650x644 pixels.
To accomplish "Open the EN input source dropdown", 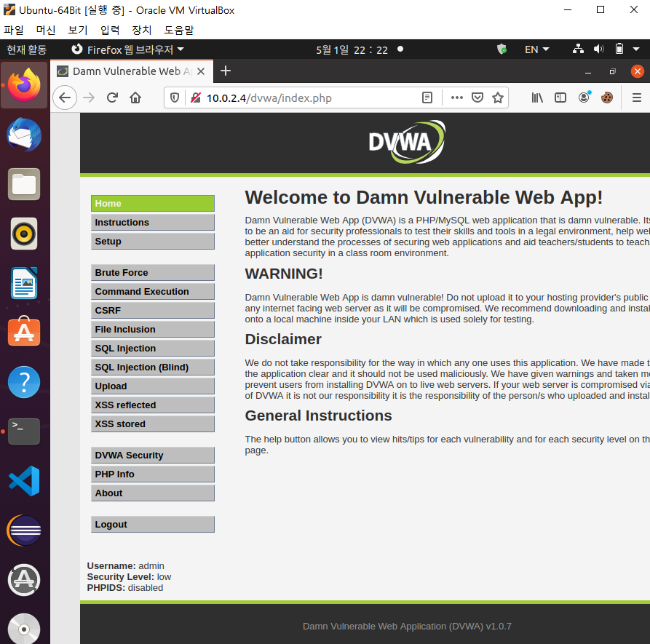I will click(x=537, y=49).
